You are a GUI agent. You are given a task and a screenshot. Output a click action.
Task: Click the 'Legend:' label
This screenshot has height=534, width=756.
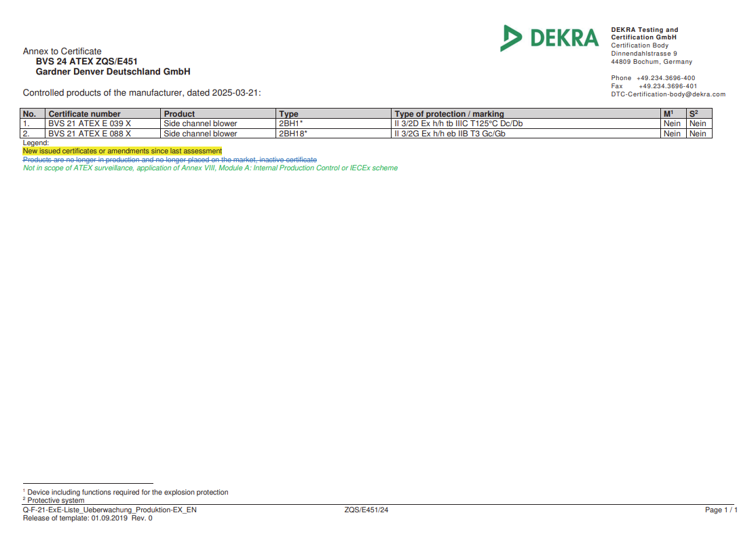click(x=36, y=143)
